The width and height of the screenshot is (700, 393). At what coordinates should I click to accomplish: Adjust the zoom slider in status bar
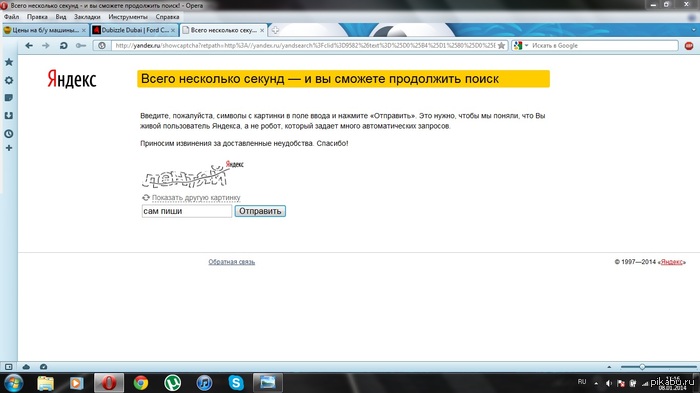pos(642,367)
